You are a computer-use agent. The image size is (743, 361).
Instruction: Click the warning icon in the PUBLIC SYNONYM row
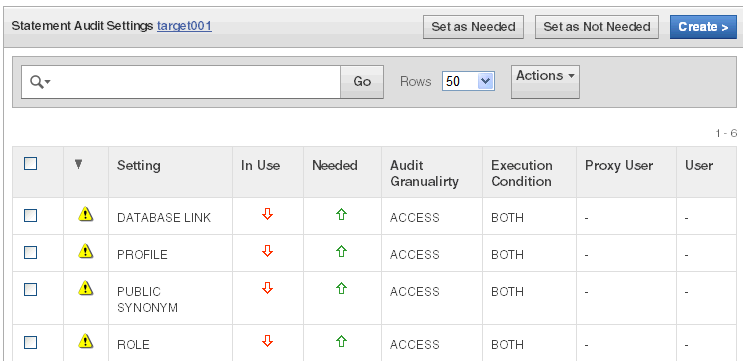pyautogui.click(x=85, y=288)
